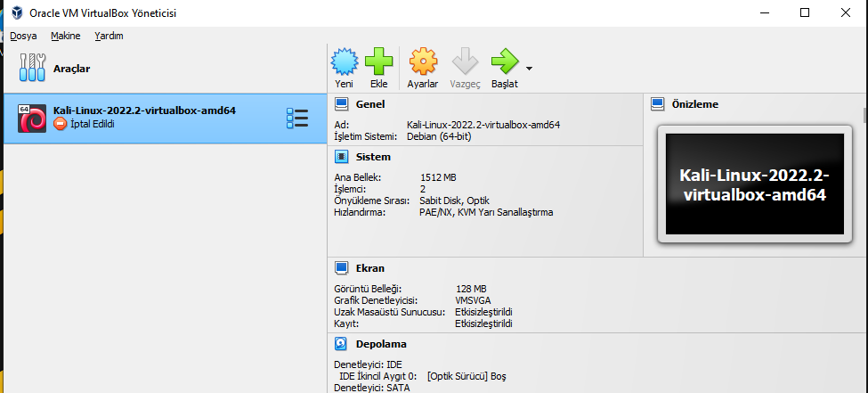The width and height of the screenshot is (868, 393).
Task: Click the 'Debian (64-bit)' OS value
Action: (x=439, y=136)
